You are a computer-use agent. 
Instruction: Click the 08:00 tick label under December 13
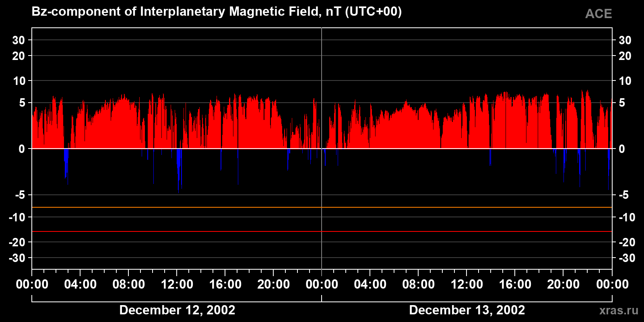point(419,284)
